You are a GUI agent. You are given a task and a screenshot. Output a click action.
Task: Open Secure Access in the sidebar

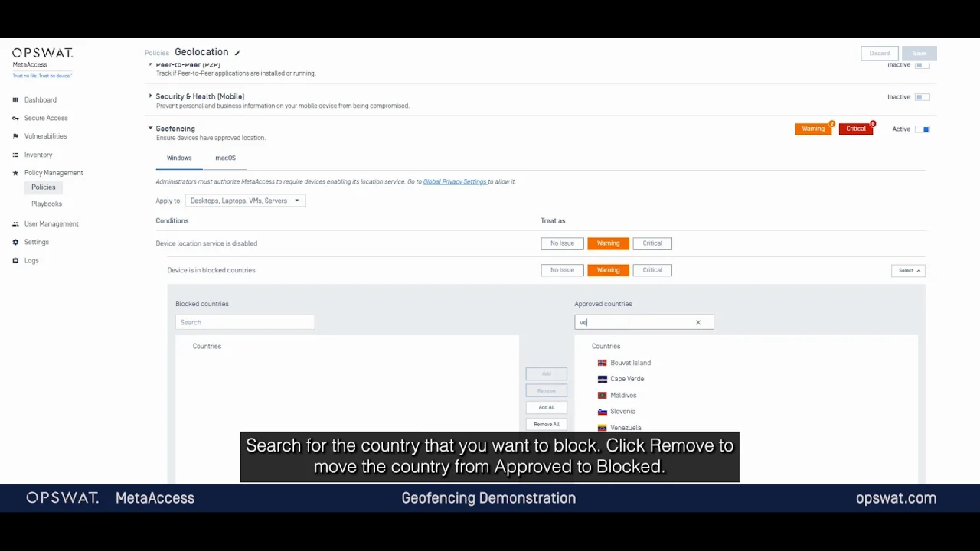46,119
